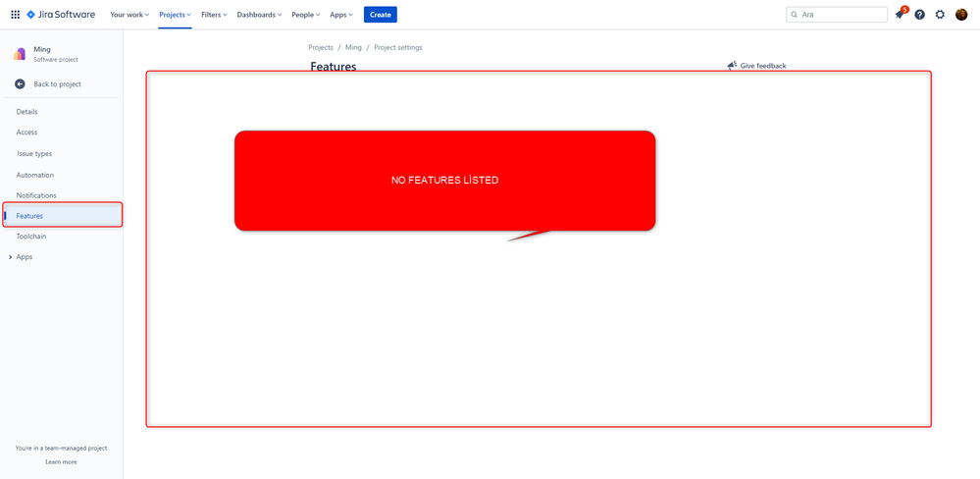Click the Learn more link

[x=61, y=462]
